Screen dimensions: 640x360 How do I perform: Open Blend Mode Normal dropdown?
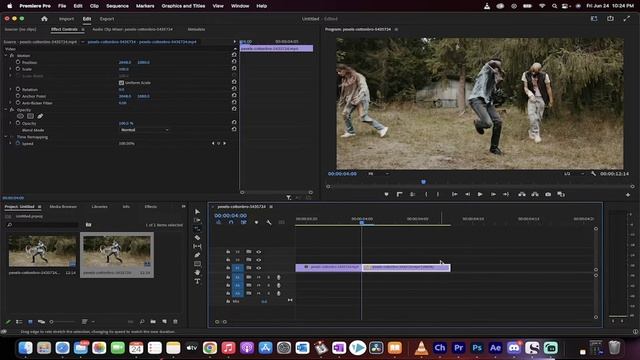[144, 130]
